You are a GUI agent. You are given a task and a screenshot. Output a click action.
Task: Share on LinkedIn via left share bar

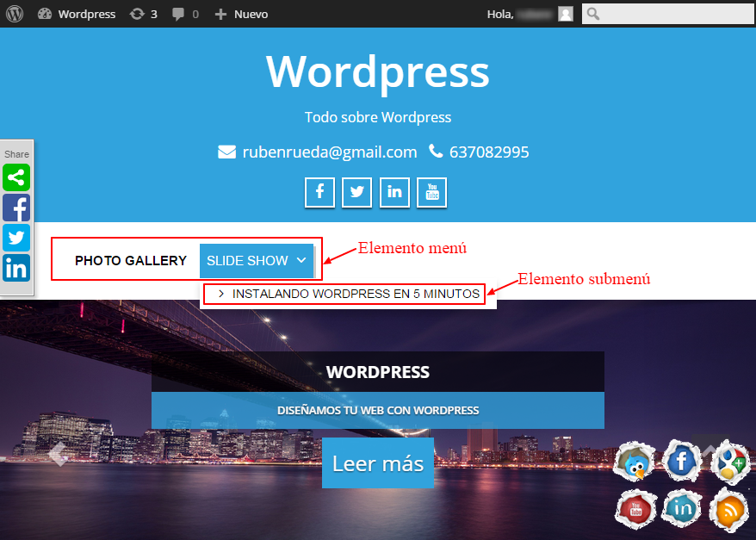pyautogui.click(x=16, y=268)
